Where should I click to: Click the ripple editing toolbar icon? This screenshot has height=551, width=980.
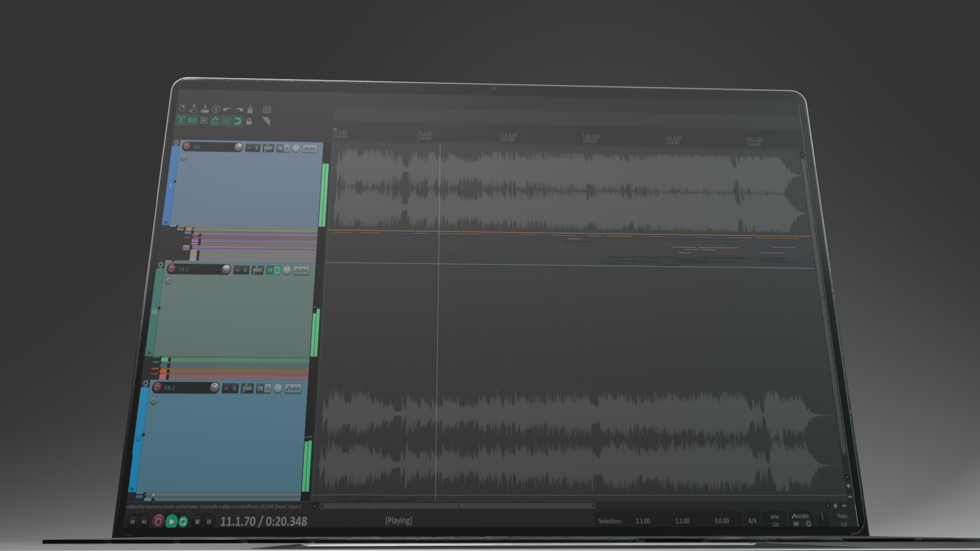[x=204, y=121]
